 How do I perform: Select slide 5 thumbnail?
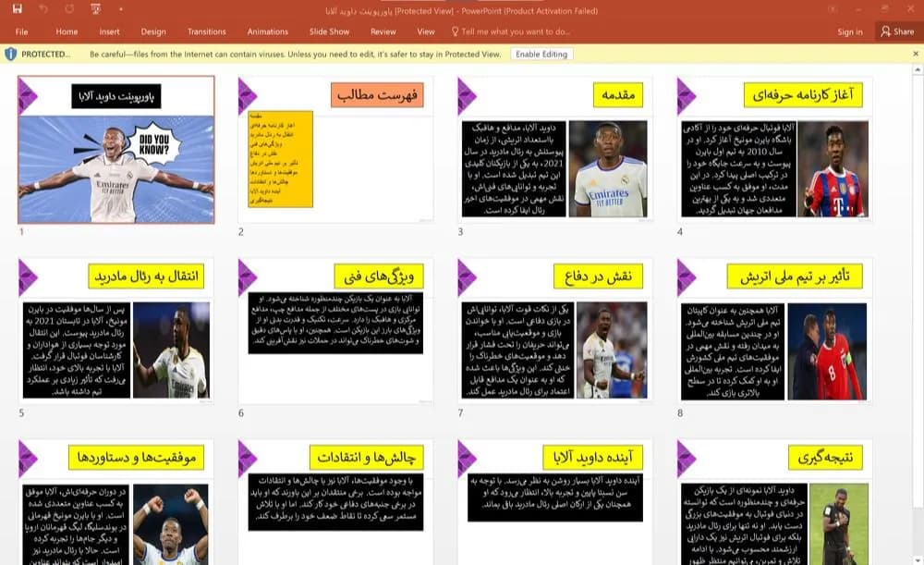click(116, 331)
